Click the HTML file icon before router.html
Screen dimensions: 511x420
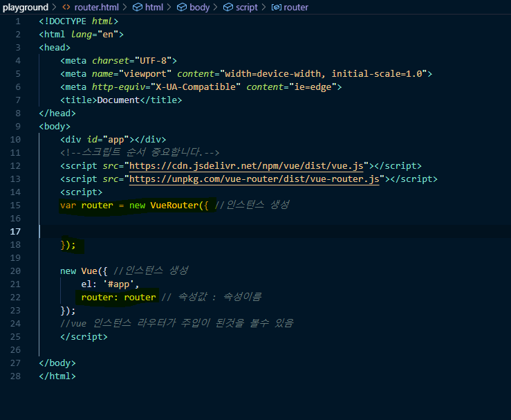coord(66,7)
